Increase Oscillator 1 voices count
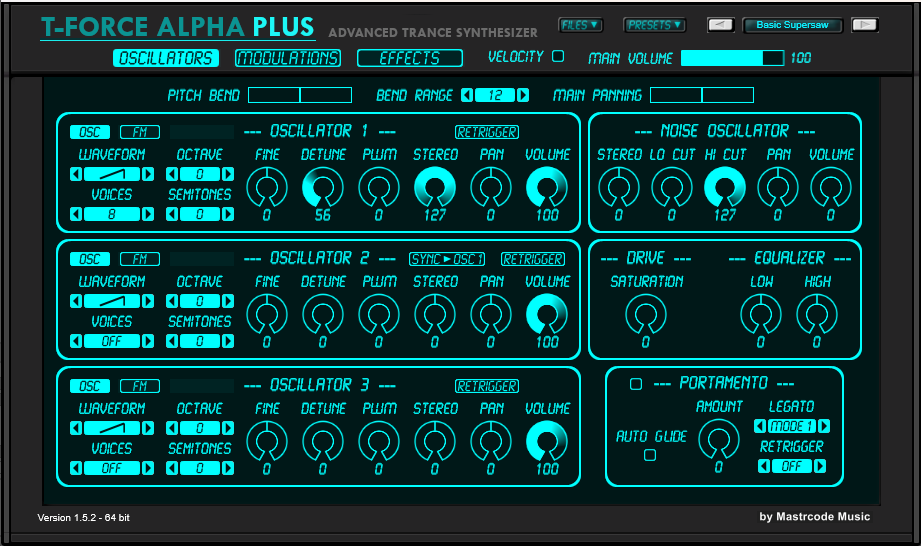Screen dimensions: 921x546 (x=148, y=214)
